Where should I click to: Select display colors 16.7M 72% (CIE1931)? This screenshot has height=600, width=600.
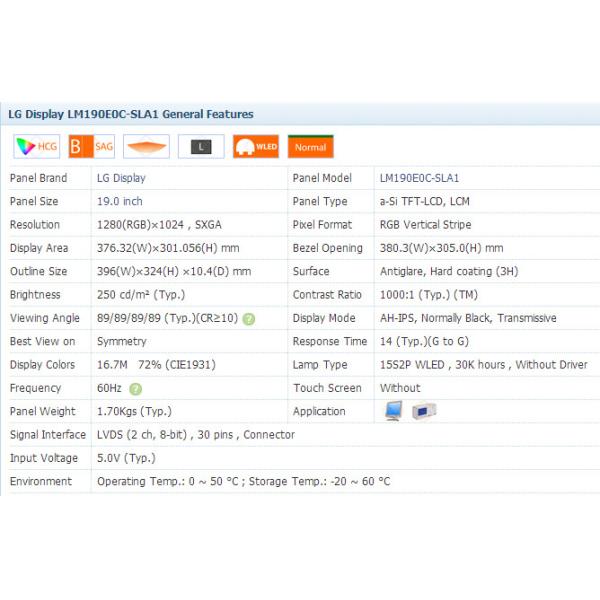pyautogui.click(x=156, y=365)
